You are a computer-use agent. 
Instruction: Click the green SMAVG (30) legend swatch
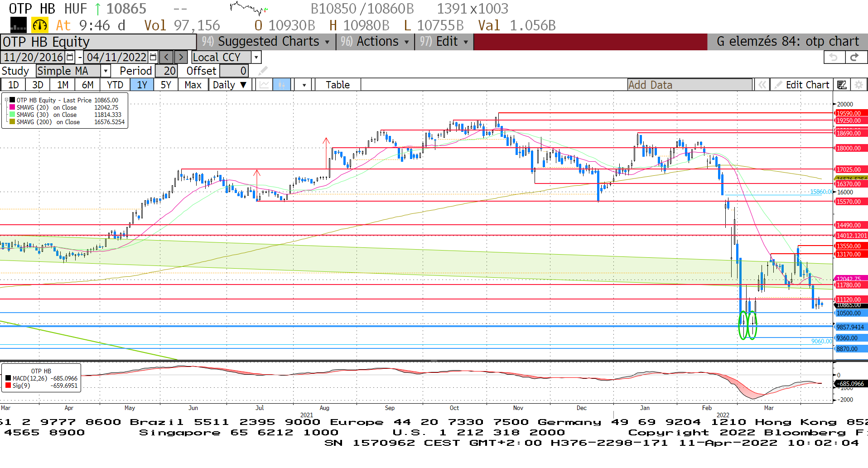click(12, 115)
